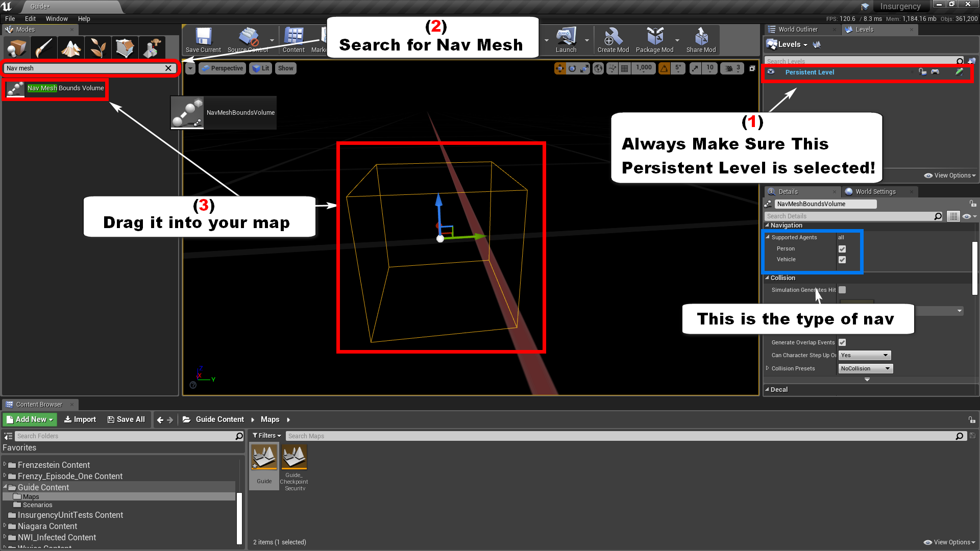The height and width of the screenshot is (551, 980).
Task: Open Niagara Content folder in tree
Action: (47, 527)
